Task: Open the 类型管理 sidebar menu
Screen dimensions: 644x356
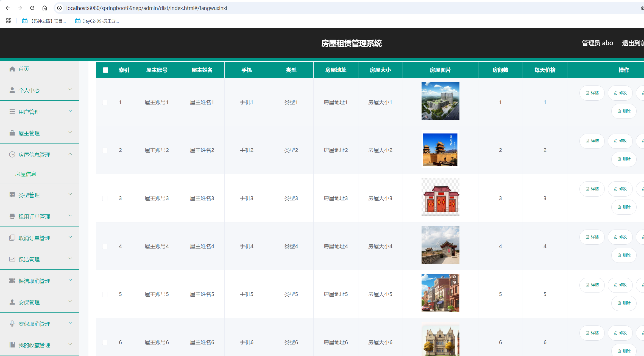Action: click(x=29, y=195)
